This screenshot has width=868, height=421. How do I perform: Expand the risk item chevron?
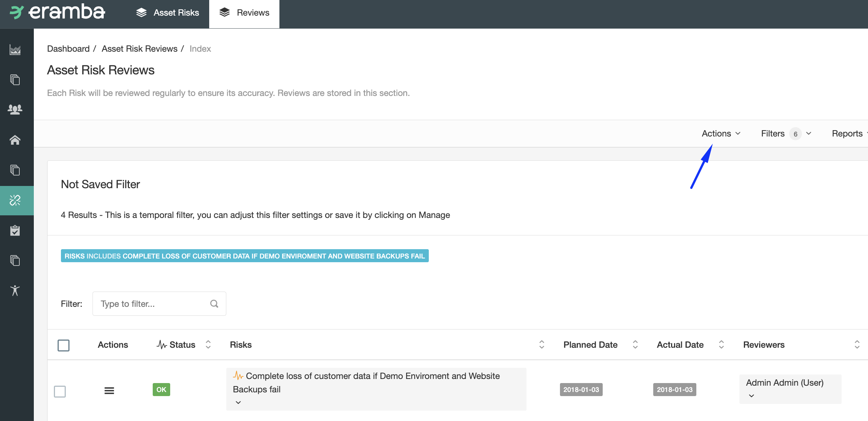pyautogui.click(x=238, y=402)
